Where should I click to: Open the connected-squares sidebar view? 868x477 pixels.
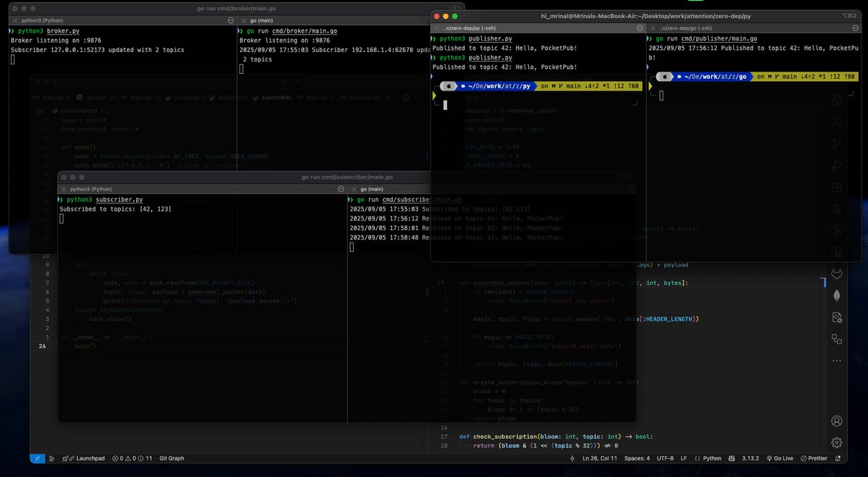[x=836, y=338]
